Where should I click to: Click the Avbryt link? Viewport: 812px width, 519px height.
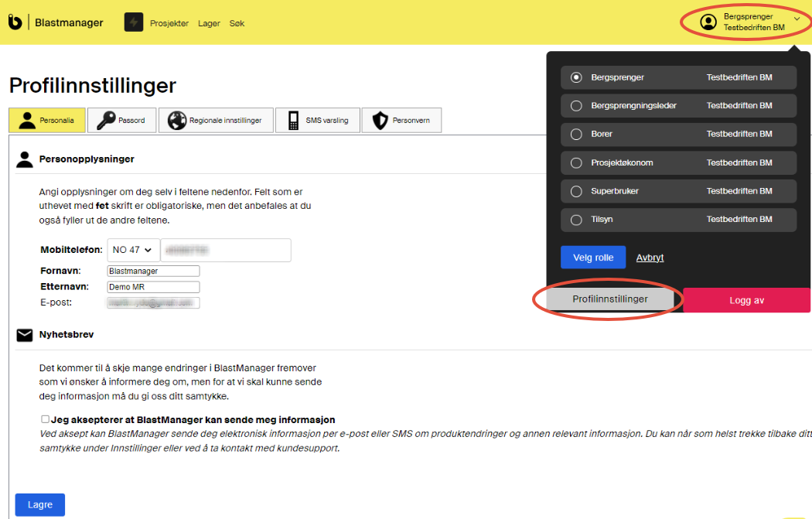click(x=650, y=258)
